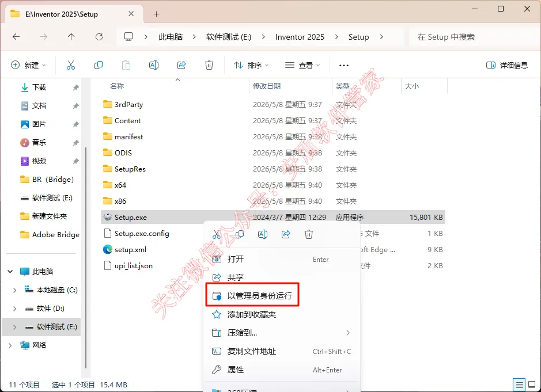The height and width of the screenshot is (392, 541).
Task: Select the Setup.exe file icon
Action: pyautogui.click(x=108, y=217)
